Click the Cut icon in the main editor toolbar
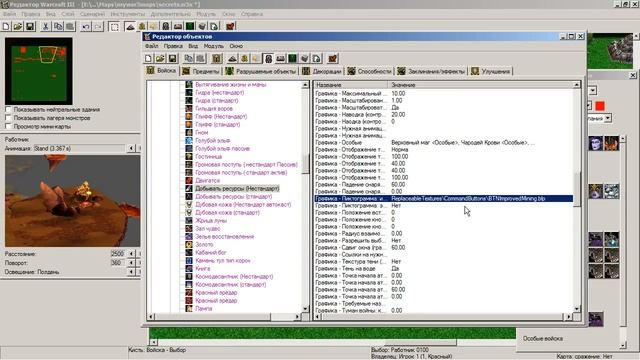Image resolution: width=640 pixels, height=360 pixels. coord(46,27)
